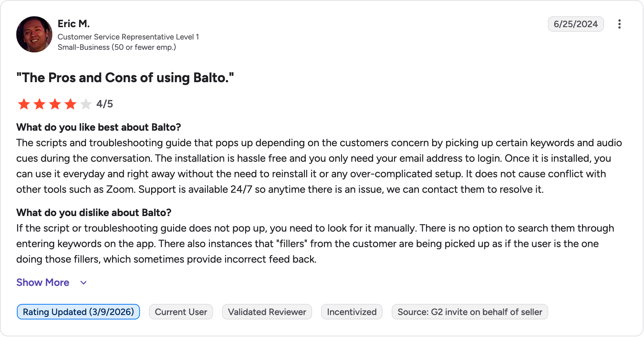Screen dimensions: 644x337
Task: Click the Source: G2 invite tag
Action: pos(470,312)
